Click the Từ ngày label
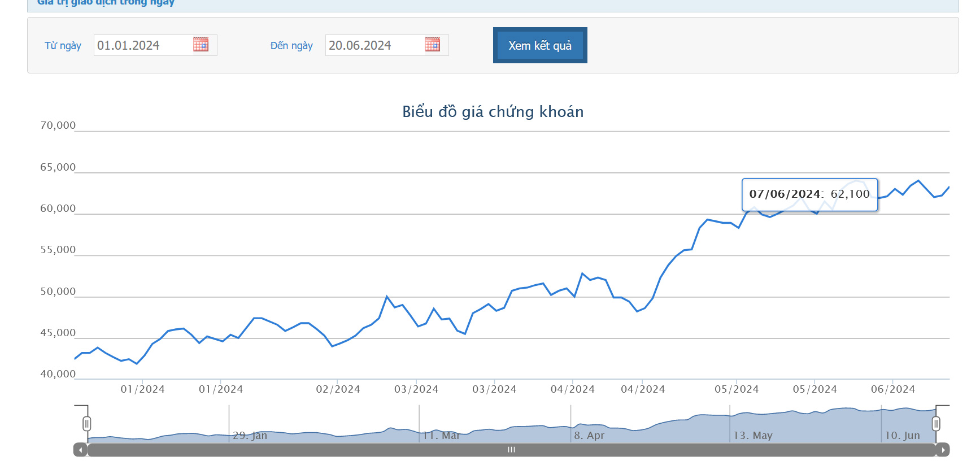Viewport: 980px width, 465px height. (63, 46)
